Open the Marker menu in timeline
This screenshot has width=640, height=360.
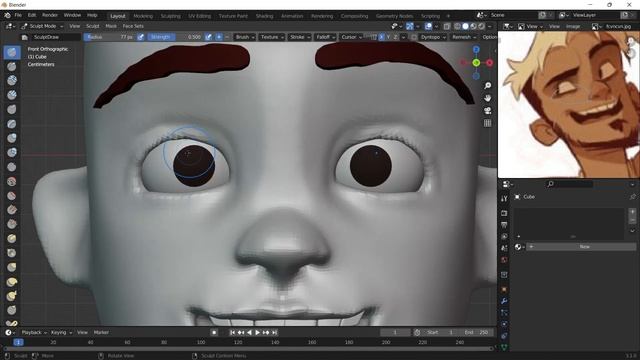point(101,332)
